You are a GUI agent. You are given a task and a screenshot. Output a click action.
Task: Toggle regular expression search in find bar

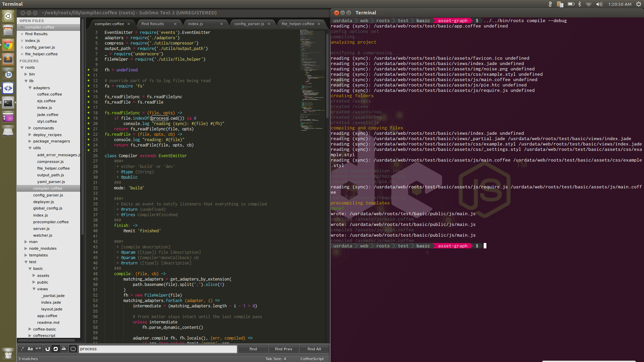pyautogui.click(x=22, y=349)
